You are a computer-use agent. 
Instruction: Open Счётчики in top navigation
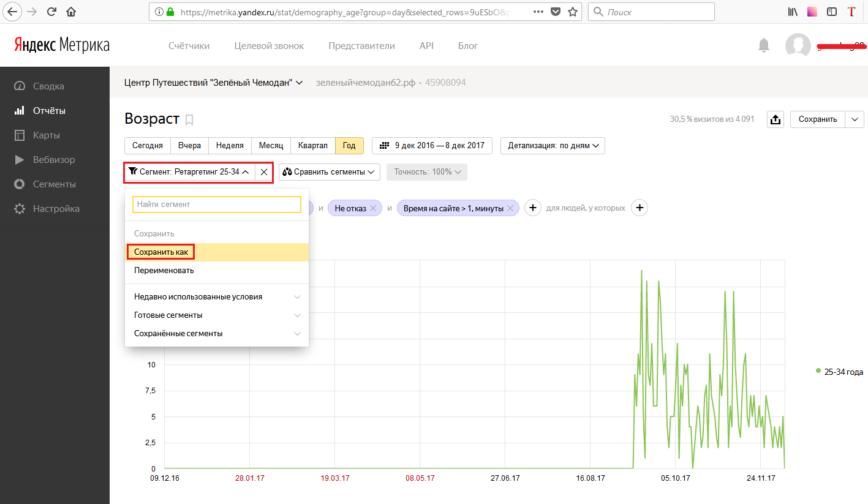[x=189, y=46]
